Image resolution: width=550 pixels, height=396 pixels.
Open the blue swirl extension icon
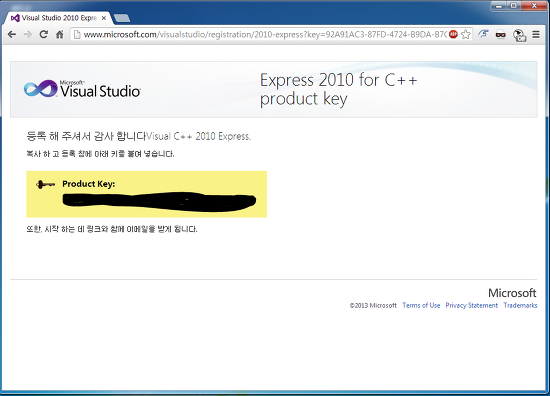click(483, 34)
